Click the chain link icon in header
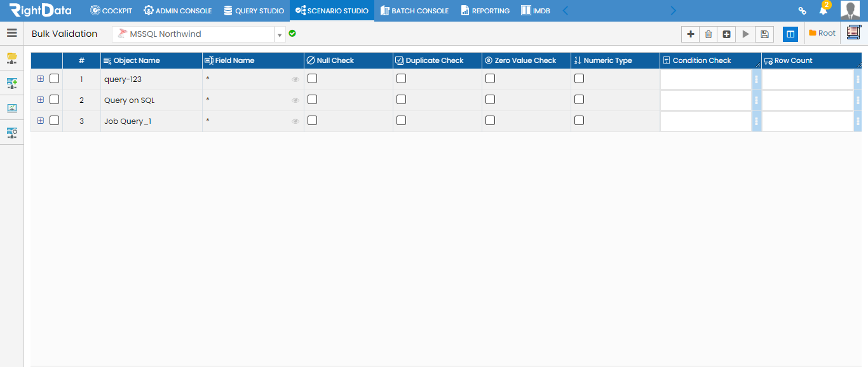 coord(803,11)
